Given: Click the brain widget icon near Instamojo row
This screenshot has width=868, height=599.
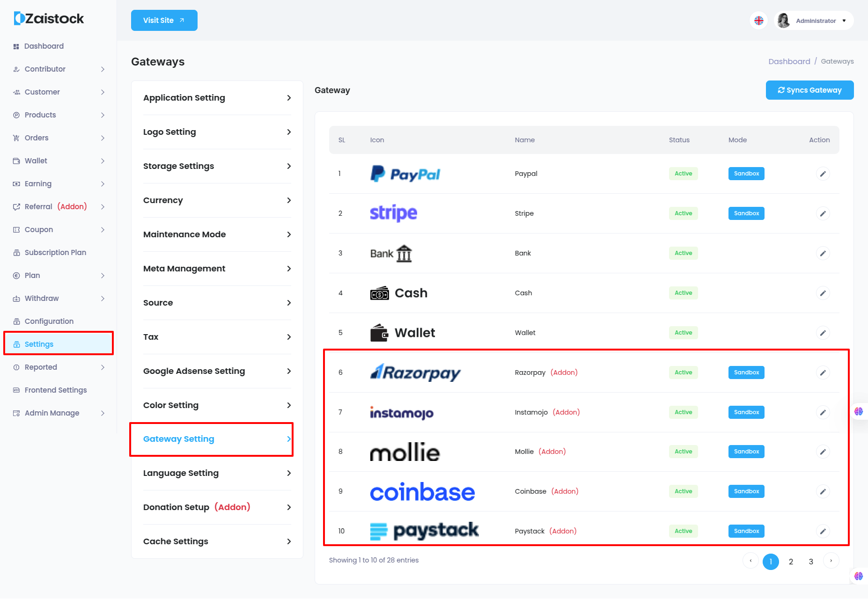Looking at the screenshot, I should 859,411.
